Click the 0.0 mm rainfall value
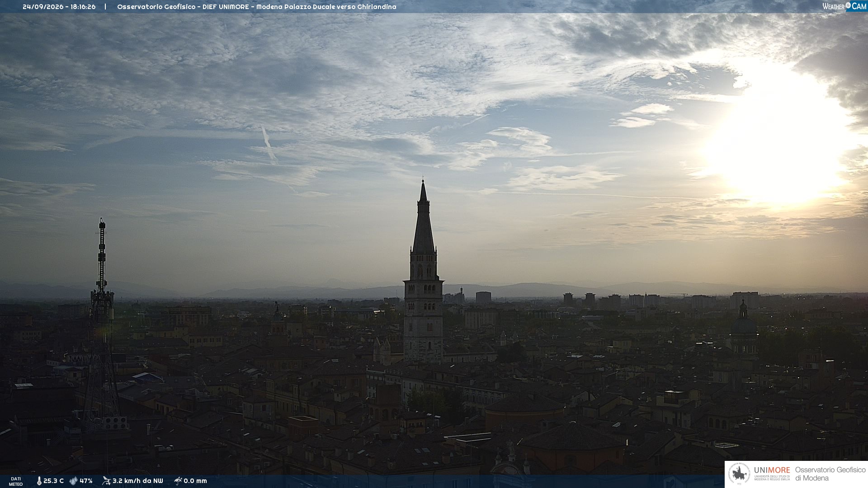The image size is (868, 488). pos(195,481)
